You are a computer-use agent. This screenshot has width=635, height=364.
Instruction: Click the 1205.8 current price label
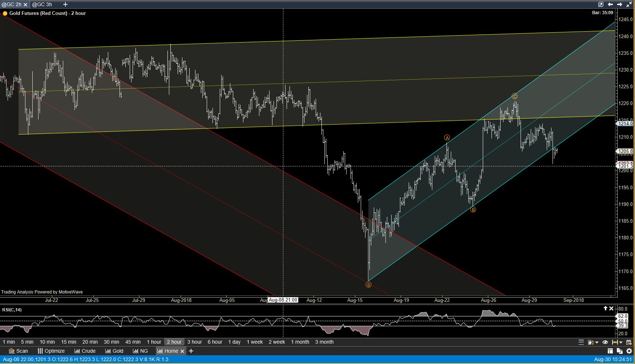tap(625, 151)
